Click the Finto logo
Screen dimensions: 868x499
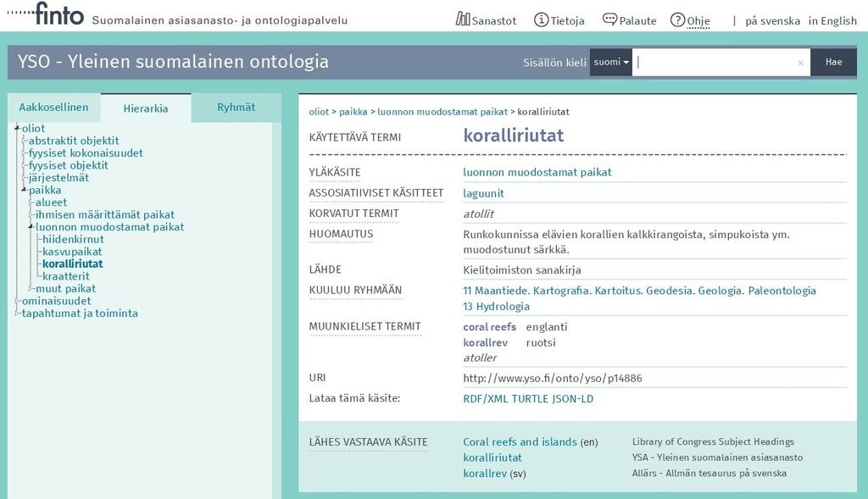(x=46, y=14)
